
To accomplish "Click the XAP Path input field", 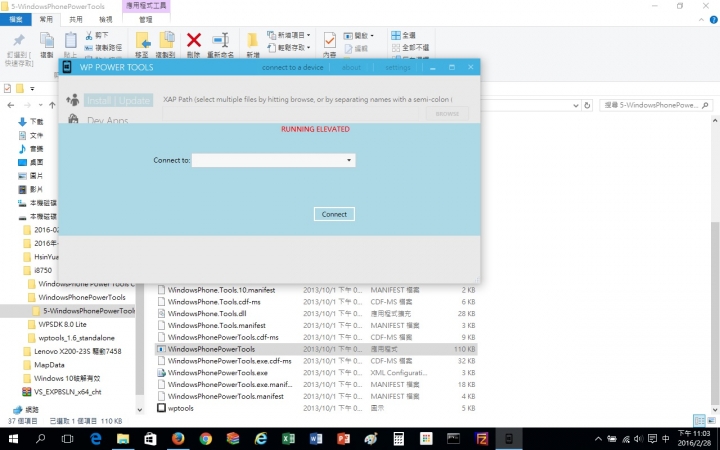I will click(x=290, y=114).
